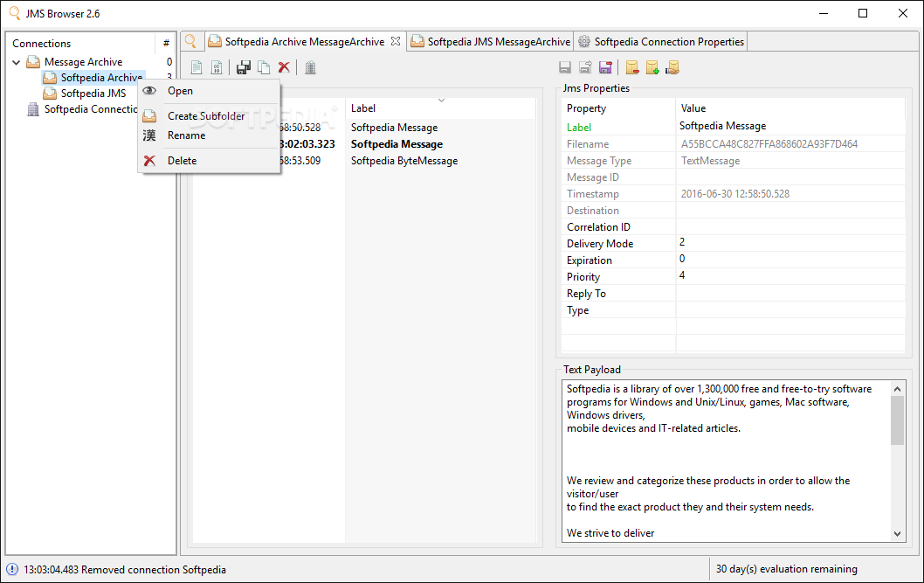This screenshot has height=583, width=924.
Task: Click the Reply To value cell
Action: pos(790,293)
